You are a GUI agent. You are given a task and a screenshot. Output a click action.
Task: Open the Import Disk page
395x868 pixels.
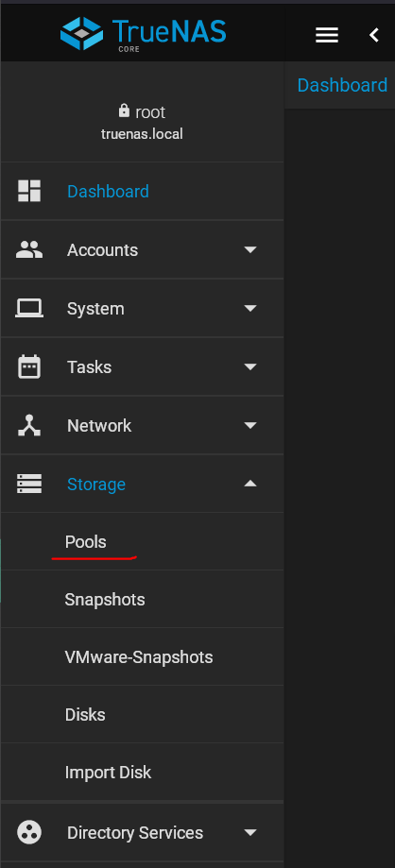[108, 773]
